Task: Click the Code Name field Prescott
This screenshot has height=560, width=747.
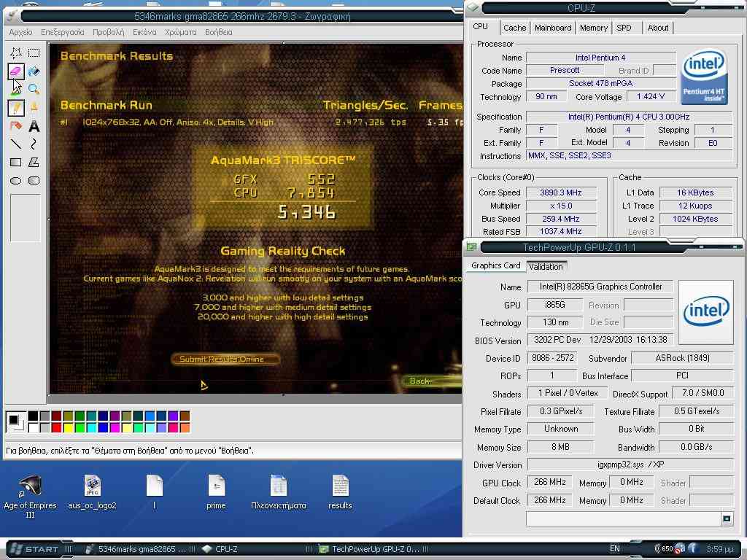Action: pyautogui.click(x=565, y=70)
